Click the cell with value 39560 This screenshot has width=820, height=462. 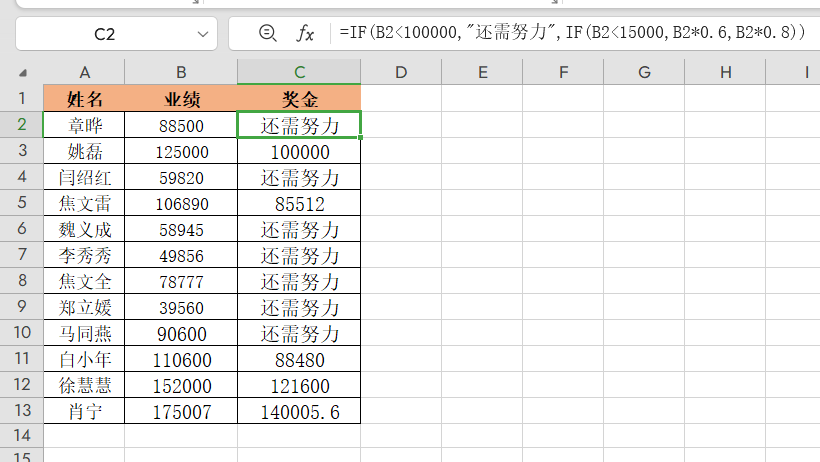[181, 307]
